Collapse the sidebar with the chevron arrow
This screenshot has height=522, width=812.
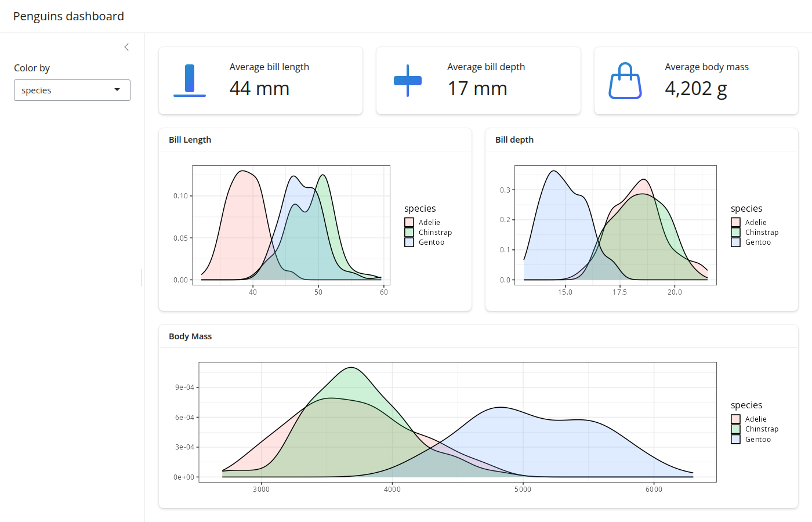[126, 47]
